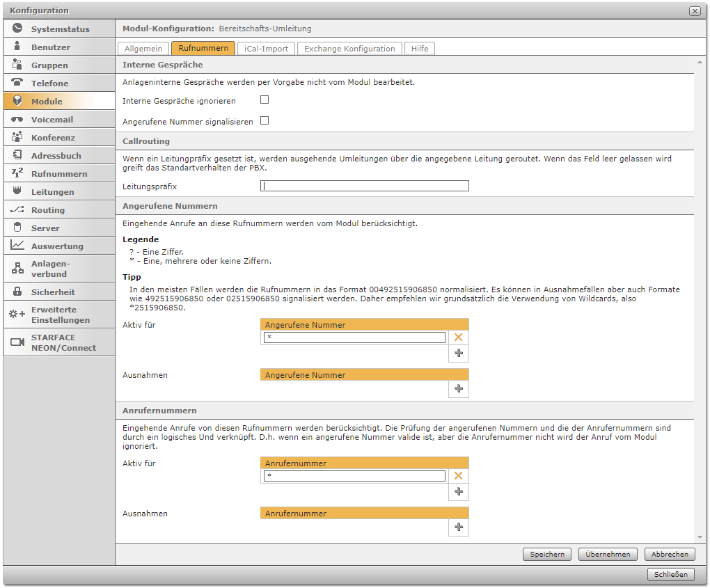Open the Rufnummern section in the sidebar

59,174
